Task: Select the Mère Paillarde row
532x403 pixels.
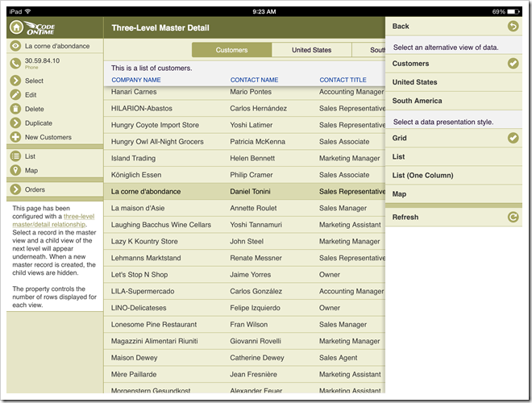Action: pyautogui.click(x=244, y=374)
